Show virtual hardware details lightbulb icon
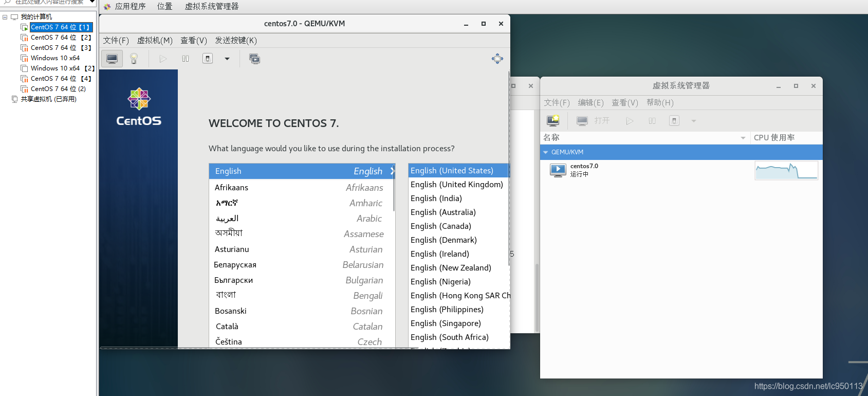 tap(134, 59)
